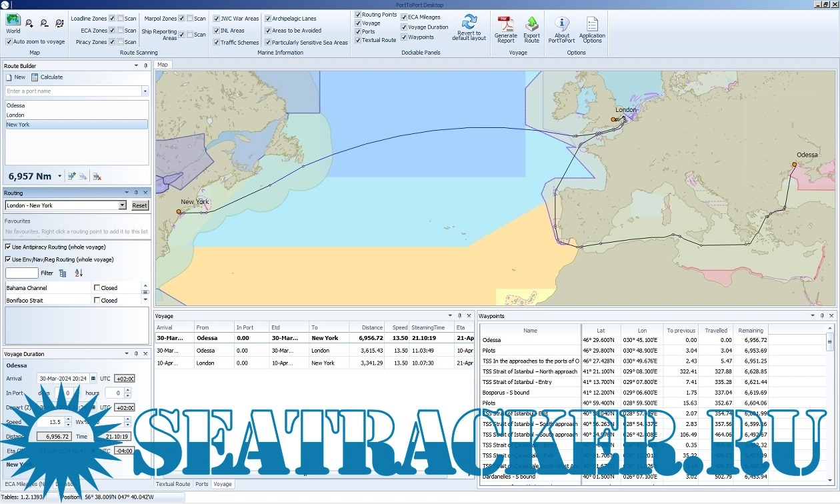840x504 pixels.
Task: Click the delete routing point icon in Route Builder
Action: [x=97, y=176]
